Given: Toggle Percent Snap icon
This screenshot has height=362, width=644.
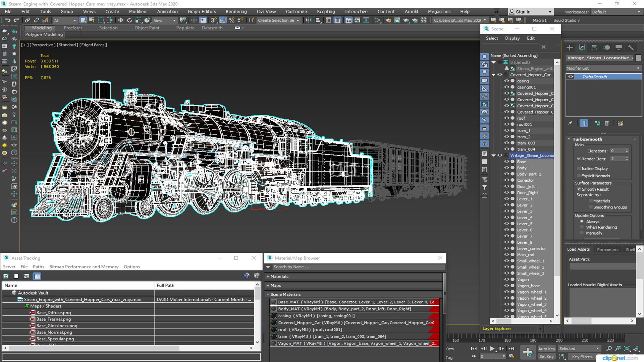Looking at the screenshot, I should point(231,20).
